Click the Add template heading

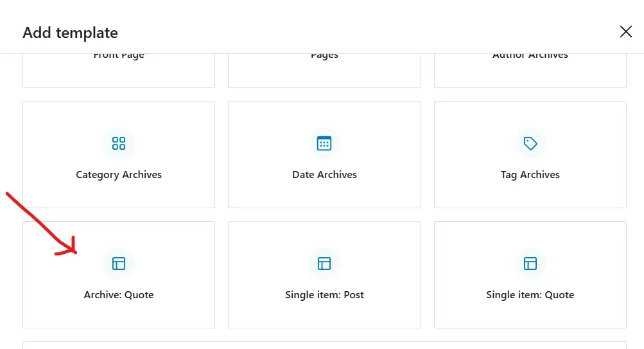coord(70,33)
